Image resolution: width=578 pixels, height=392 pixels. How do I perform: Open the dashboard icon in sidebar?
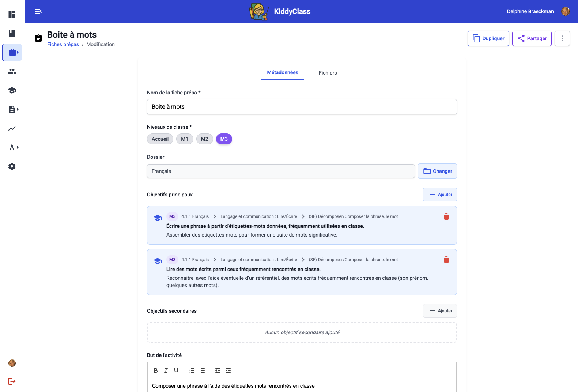point(12,14)
